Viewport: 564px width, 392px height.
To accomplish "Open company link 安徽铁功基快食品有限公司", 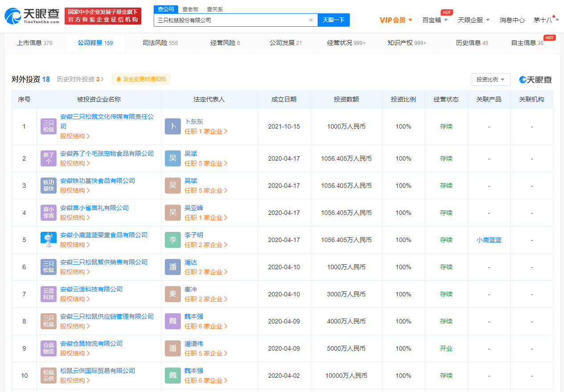I will click(98, 181).
